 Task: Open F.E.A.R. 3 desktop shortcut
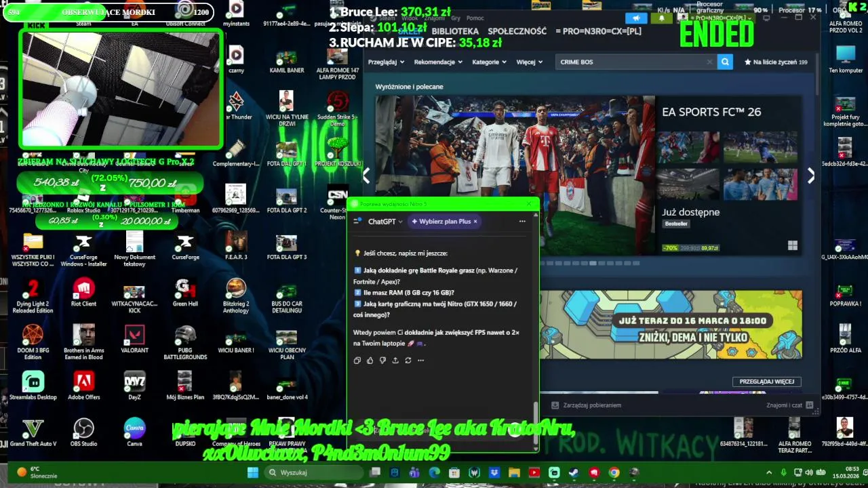coord(236,246)
